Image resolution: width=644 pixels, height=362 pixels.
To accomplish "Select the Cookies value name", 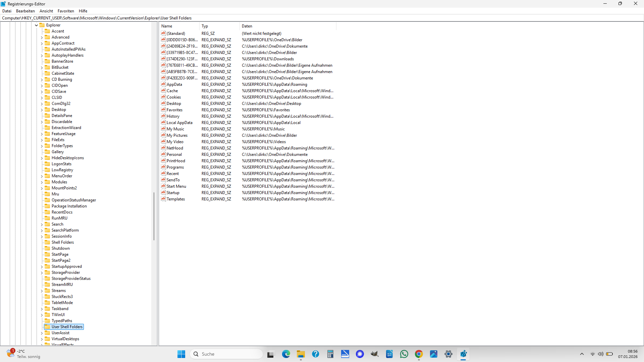I will (x=174, y=97).
